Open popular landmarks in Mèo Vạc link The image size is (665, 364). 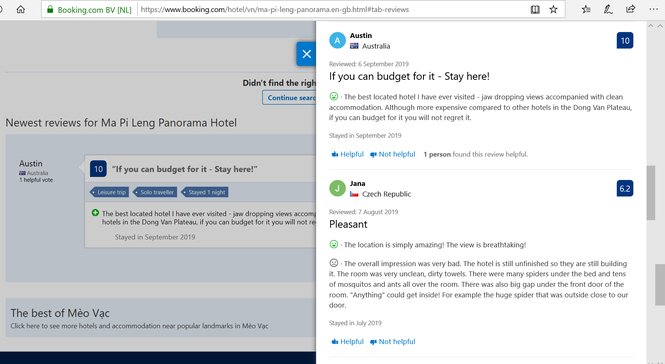pos(140,326)
